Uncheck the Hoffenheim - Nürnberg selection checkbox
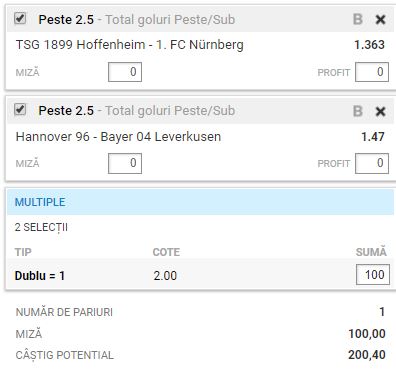Image resolution: width=396 pixels, height=372 pixels. pos(20,18)
